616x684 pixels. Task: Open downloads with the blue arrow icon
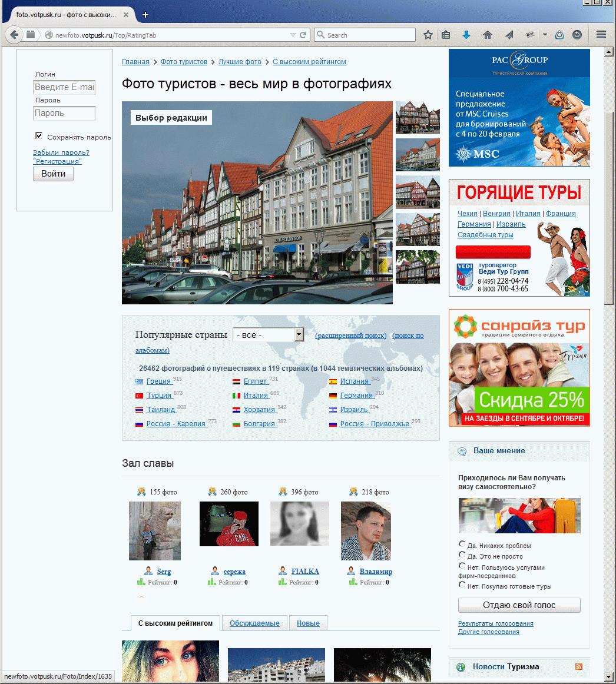[x=466, y=35]
